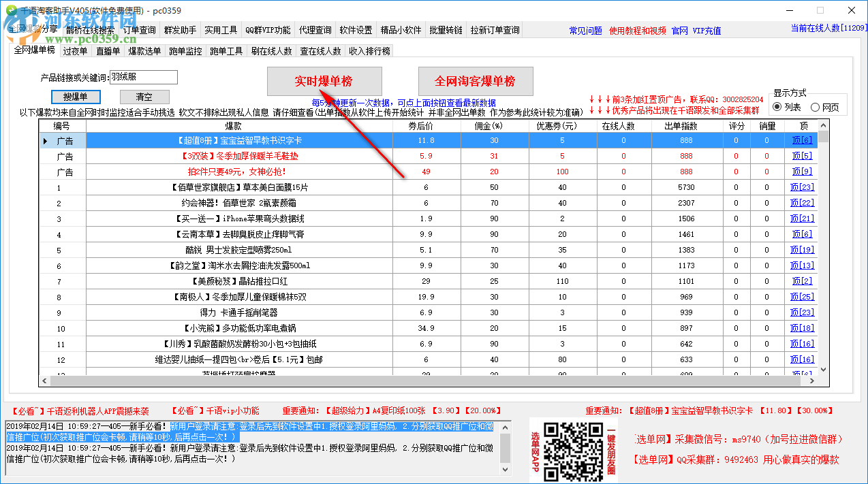Open the 软件设置 settings menu
This screenshot has width=868, height=484.
click(x=356, y=29)
